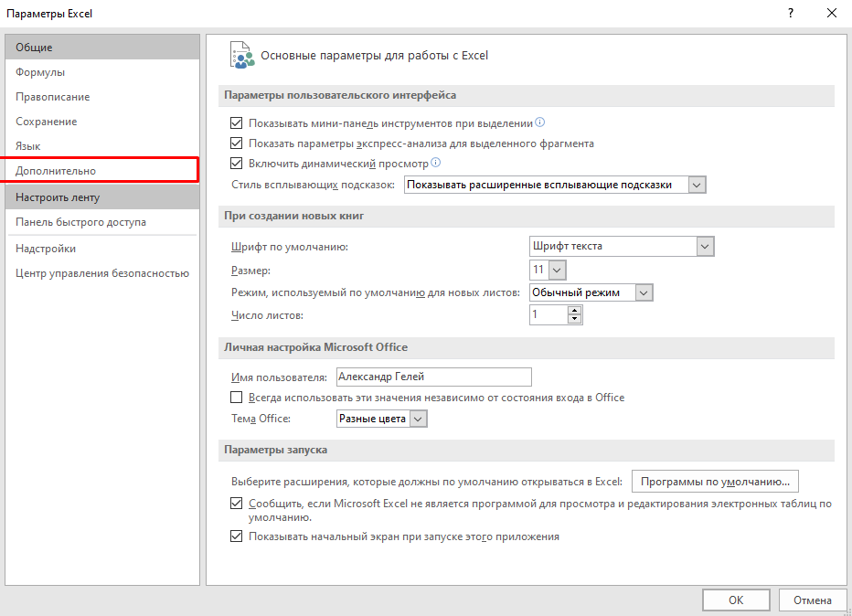Increase number of sheets with up arrow
Screen dimensions: 852x616
tap(574, 311)
